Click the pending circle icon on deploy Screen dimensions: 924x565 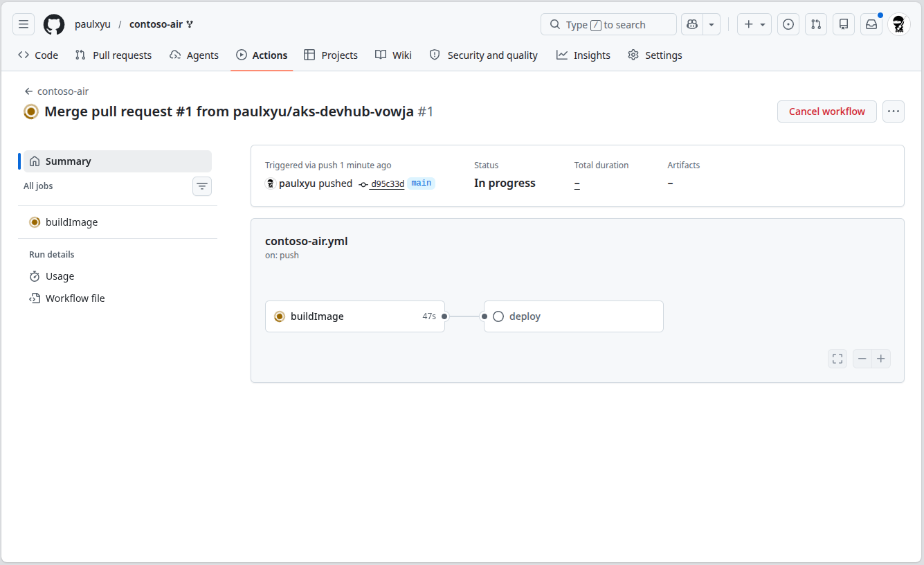[x=498, y=316]
